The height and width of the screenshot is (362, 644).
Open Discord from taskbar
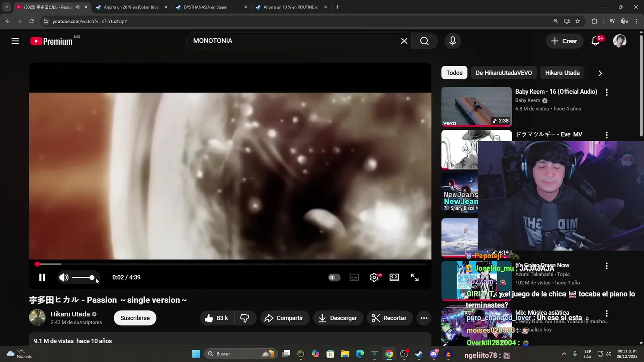434,354
